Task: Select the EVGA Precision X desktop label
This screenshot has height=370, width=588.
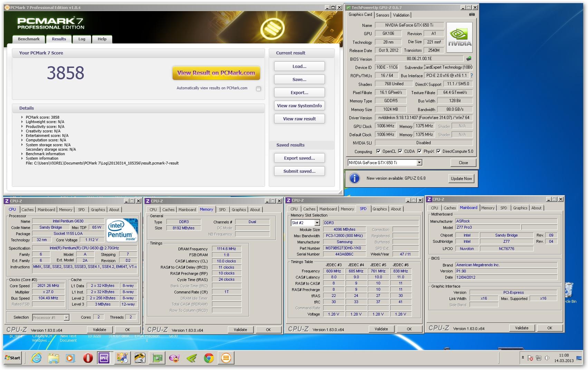Action: tap(147, 338)
